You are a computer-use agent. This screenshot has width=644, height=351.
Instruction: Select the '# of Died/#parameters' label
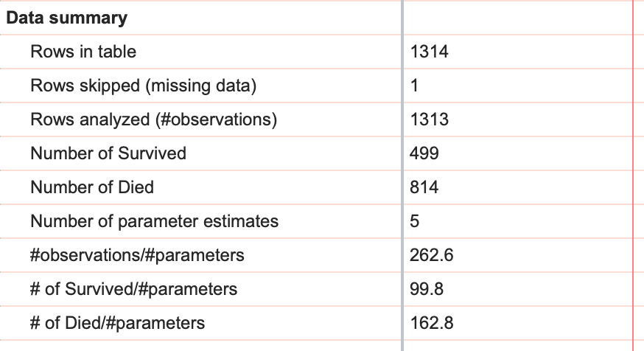[118, 323]
